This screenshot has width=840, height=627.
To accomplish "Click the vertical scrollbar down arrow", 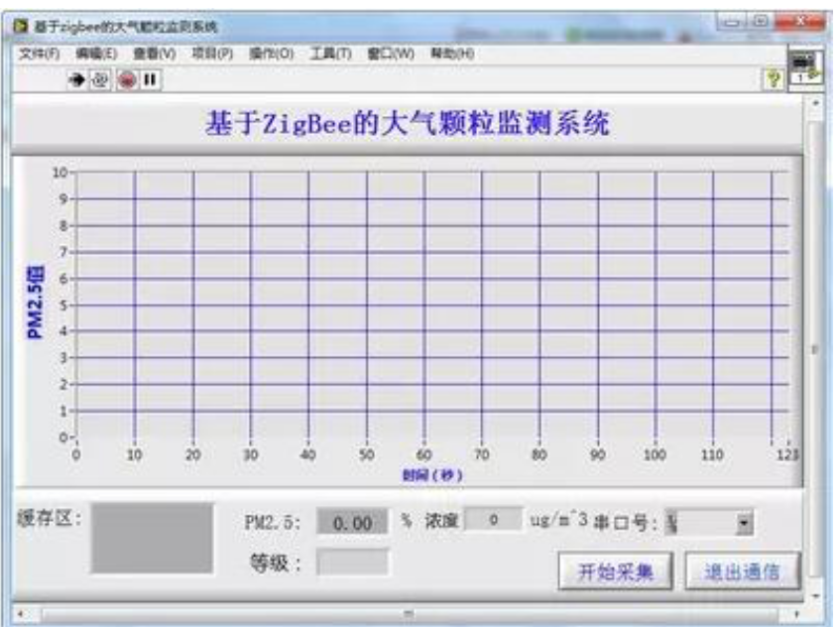I will coord(815,595).
